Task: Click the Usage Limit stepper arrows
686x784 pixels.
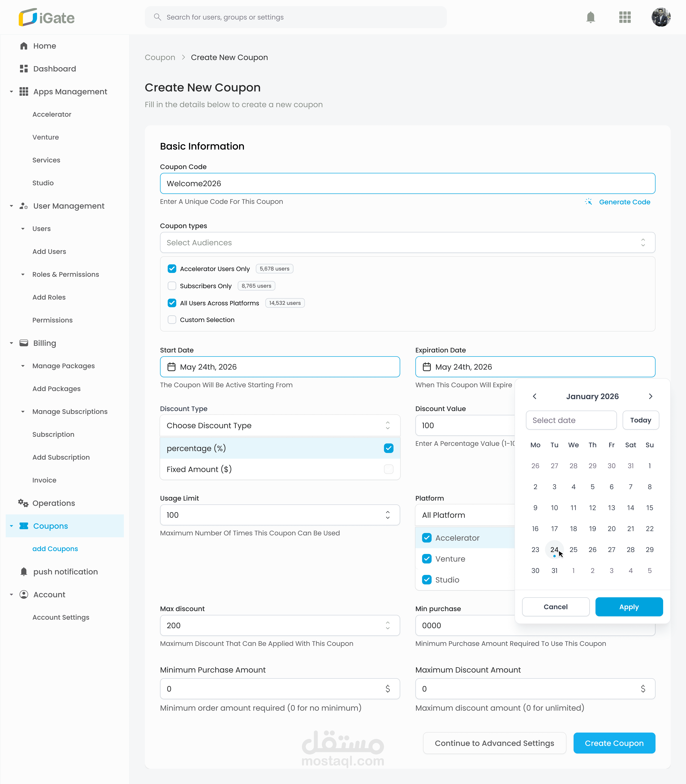Action: pyautogui.click(x=387, y=515)
